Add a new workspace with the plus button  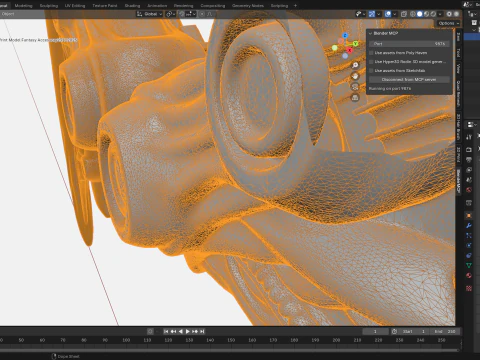tap(295, 6)
